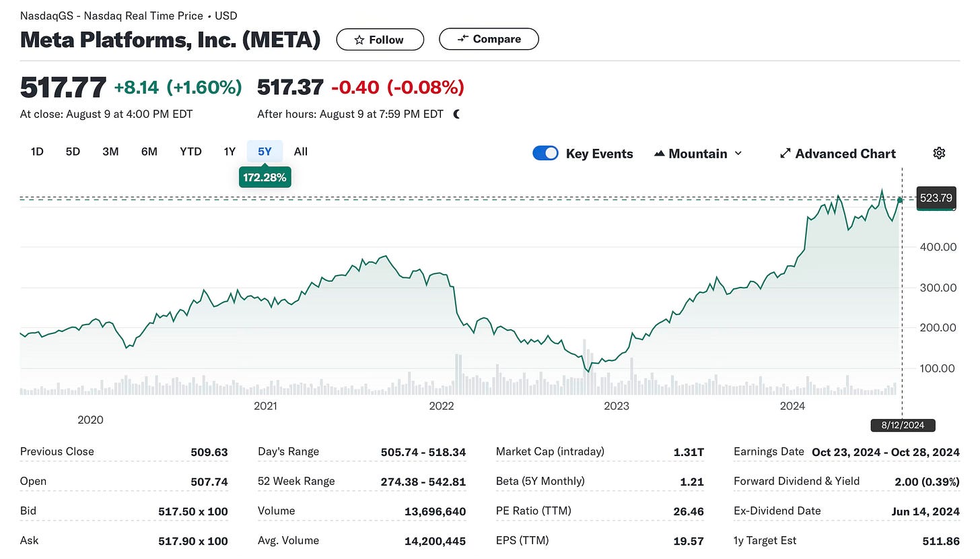Click the closing price 517.77
Viewport: 980px width, 559px height.
63,88
